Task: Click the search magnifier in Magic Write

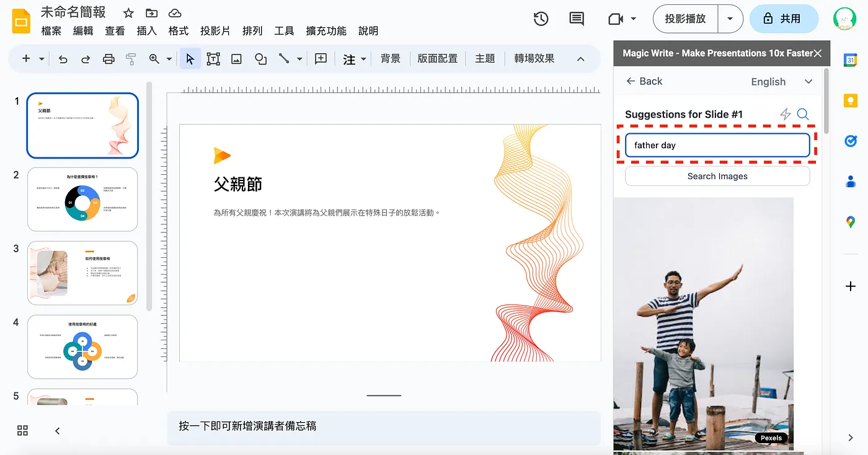Action: (803, 114)
